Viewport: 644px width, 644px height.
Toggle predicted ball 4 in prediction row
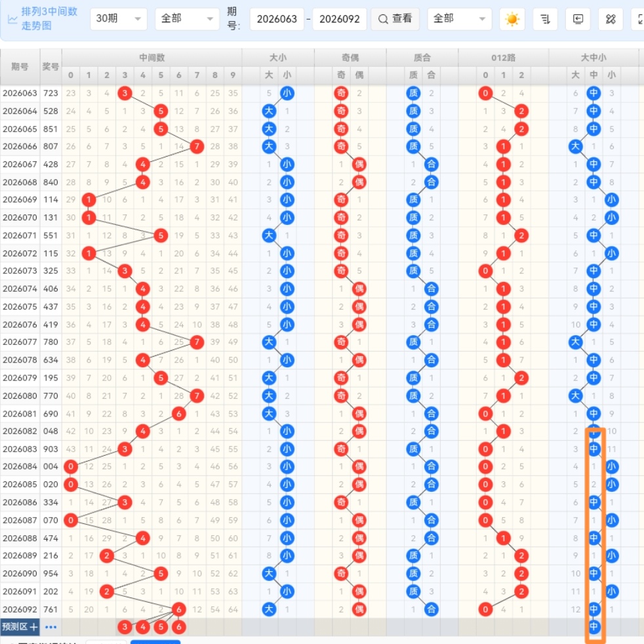142,627
